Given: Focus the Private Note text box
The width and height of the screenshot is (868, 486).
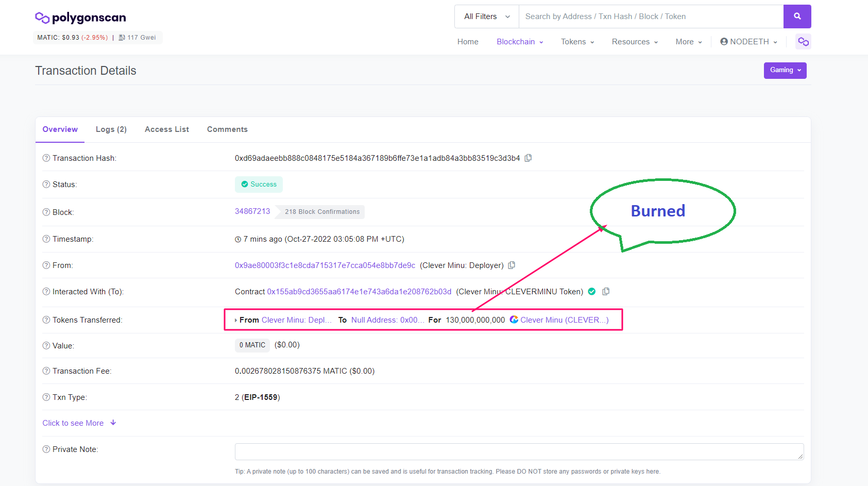Looking at the screenshot, I should point(519,451).
